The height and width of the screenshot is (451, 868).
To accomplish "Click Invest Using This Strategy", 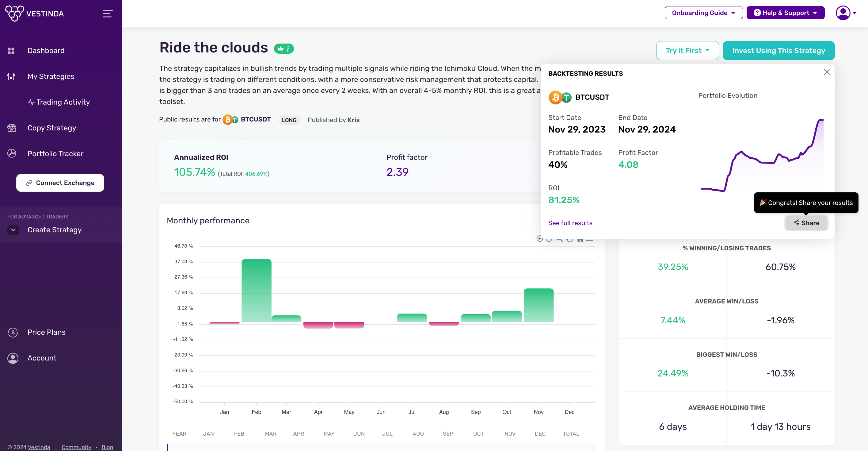I will (x=779, y=51).
